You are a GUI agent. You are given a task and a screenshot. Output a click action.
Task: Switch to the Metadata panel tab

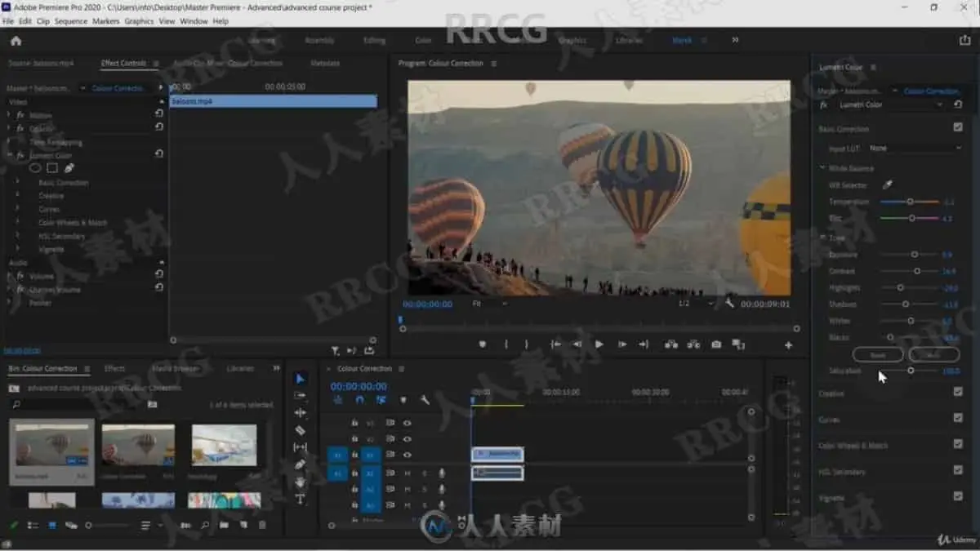pos(325,64)
